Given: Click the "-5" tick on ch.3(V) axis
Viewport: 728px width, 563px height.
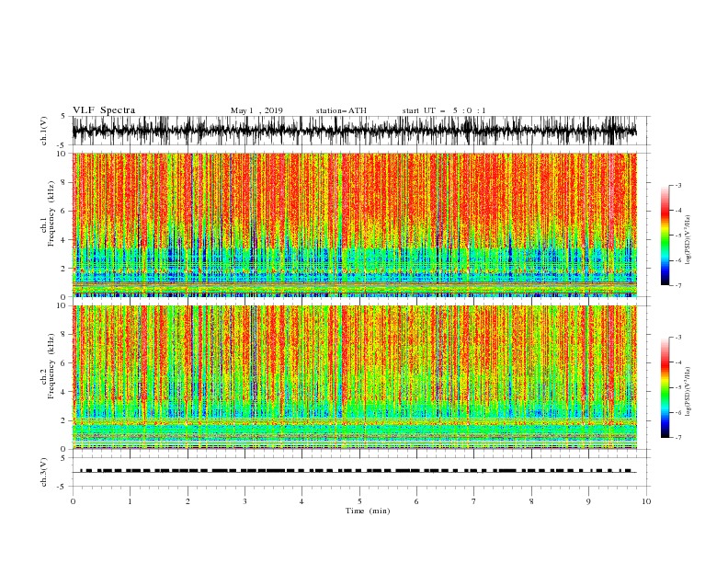Looking at the screenshot, I should (62, 487).
